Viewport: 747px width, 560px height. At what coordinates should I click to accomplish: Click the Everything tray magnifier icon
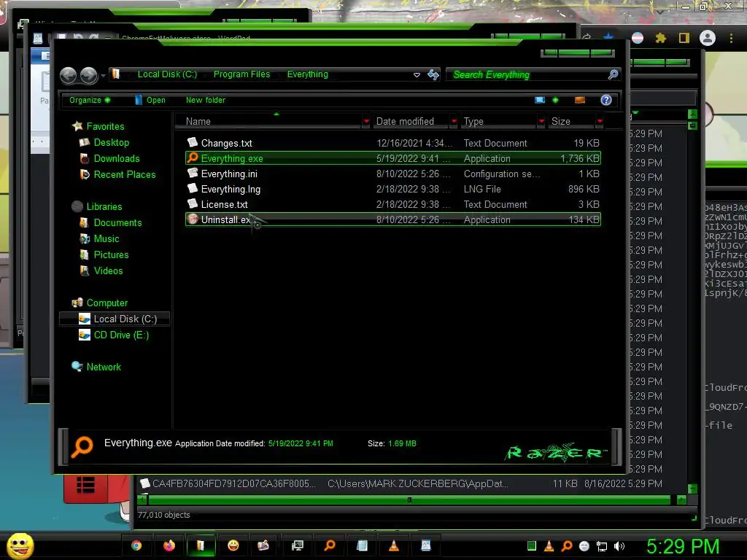click(566, 546)
